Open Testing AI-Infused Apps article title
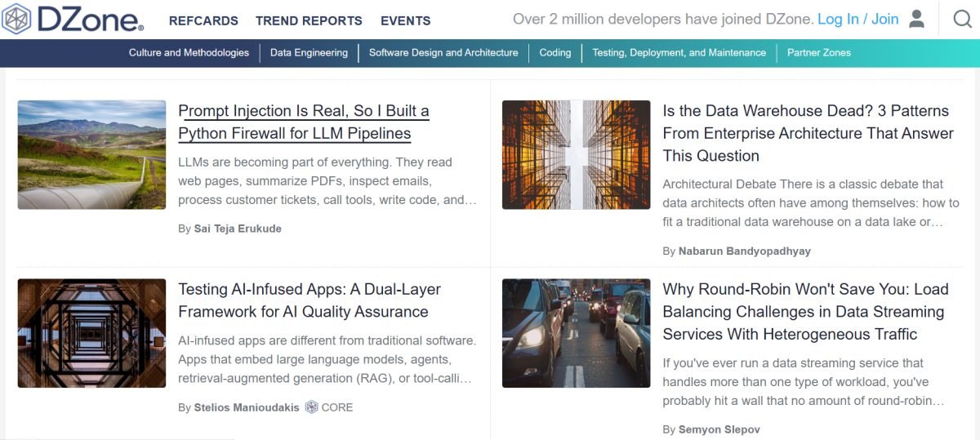The image size is (980, 440). (x=310, y=300)
